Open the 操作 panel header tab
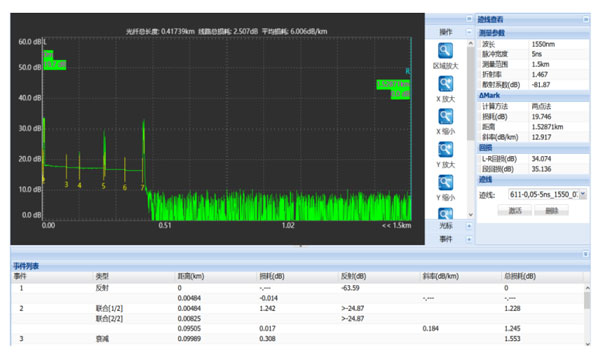Viewport: 600px width, 361px height. 446,32
